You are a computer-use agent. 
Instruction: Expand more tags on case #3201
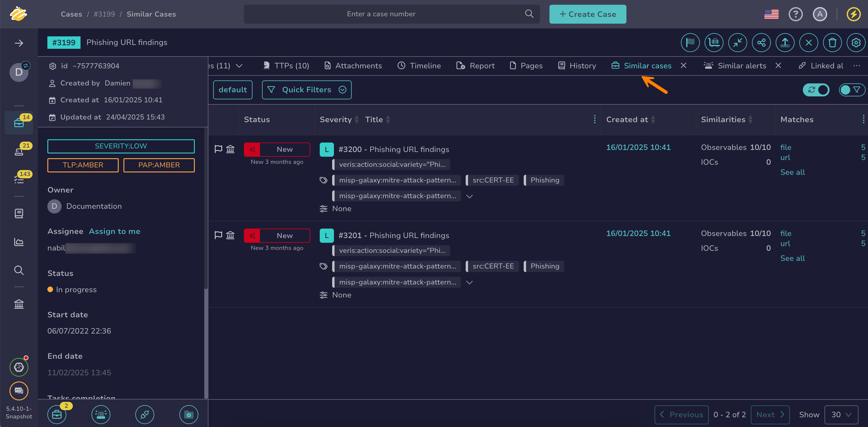tap(469, 282)
